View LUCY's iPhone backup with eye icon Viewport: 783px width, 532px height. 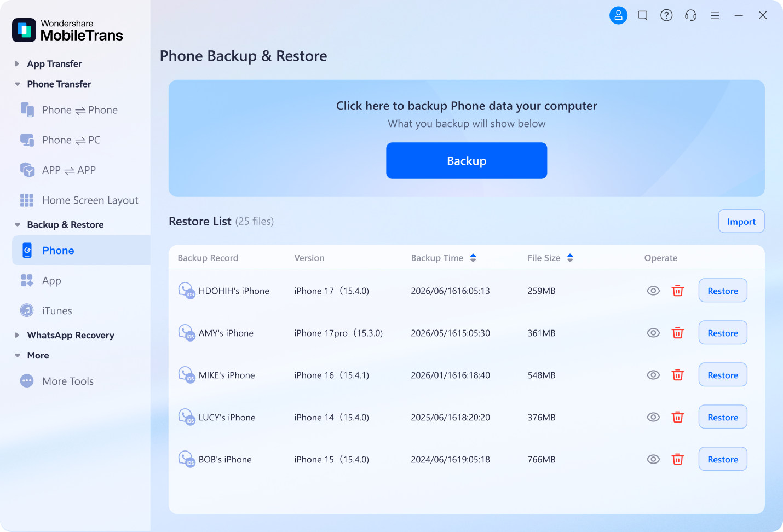coord(653,417)
